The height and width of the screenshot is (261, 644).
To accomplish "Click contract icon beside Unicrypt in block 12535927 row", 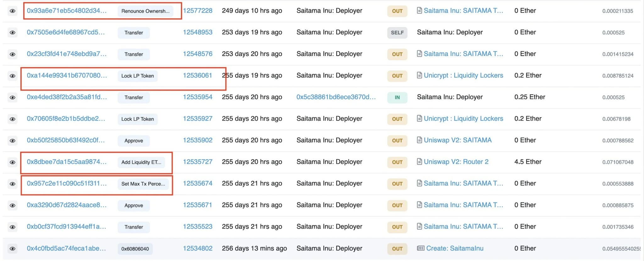I will point(419,119).
